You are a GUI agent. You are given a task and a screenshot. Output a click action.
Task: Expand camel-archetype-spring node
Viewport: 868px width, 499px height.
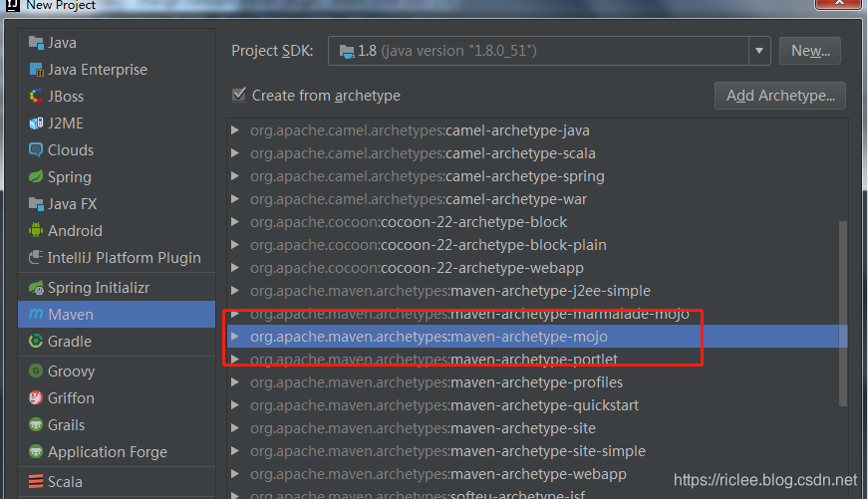tap(235, 176)
